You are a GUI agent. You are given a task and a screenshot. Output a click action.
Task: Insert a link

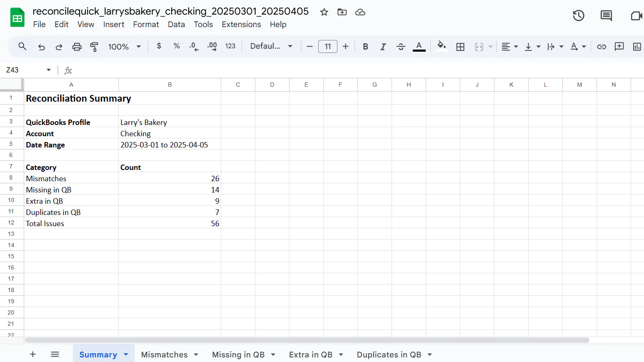[602, 47]
